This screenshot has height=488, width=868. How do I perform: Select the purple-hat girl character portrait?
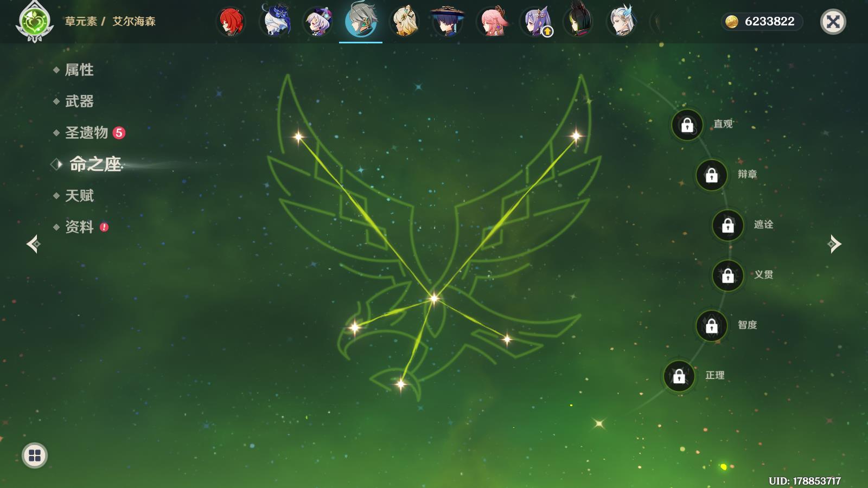318,22
